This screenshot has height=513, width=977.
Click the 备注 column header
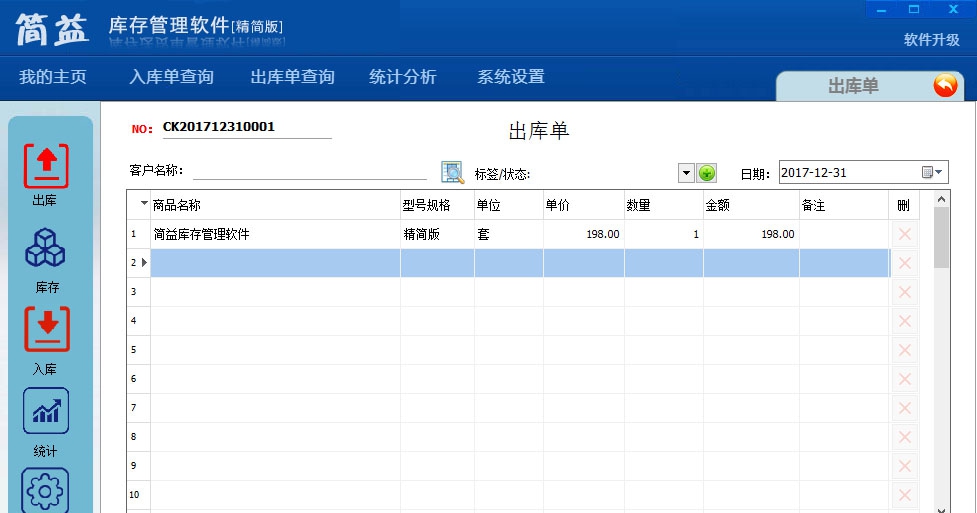[844, 205]
